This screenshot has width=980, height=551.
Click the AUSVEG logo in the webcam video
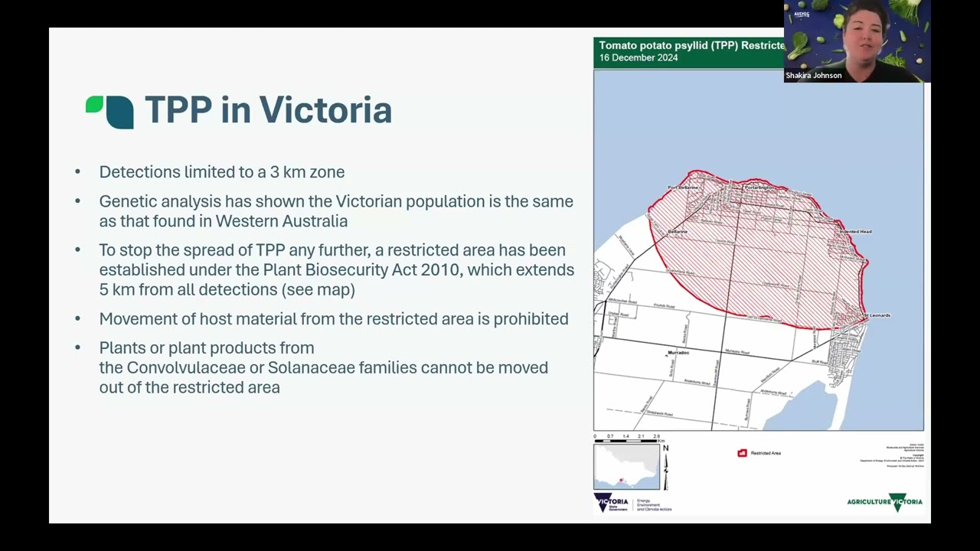tap(802, 14)
